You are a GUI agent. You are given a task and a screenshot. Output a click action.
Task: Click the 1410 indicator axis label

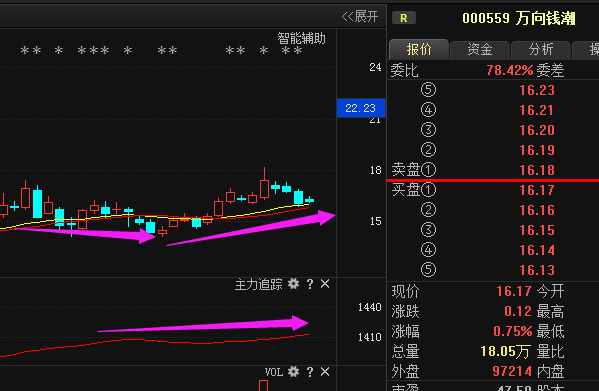tap(369, 337)
